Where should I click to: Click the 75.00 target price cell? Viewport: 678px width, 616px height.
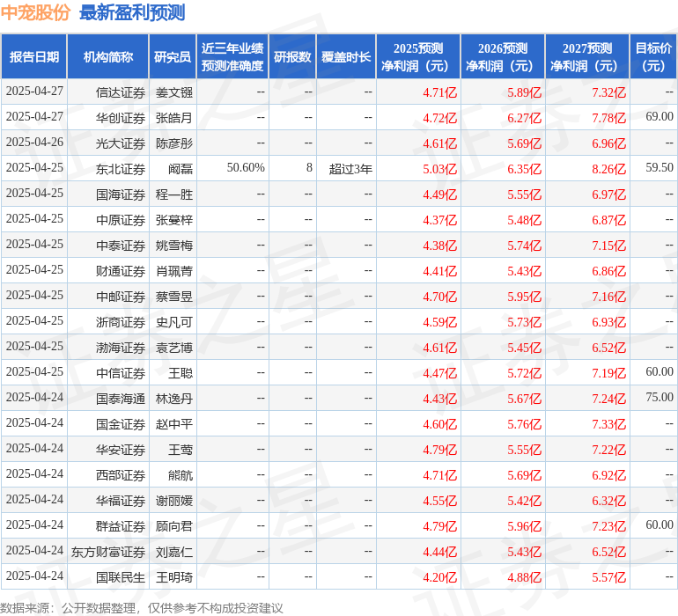point(659,398)
